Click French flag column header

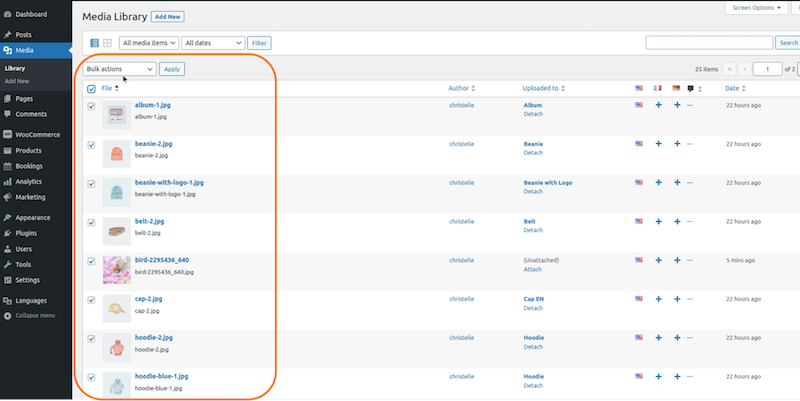click(658, 88)
